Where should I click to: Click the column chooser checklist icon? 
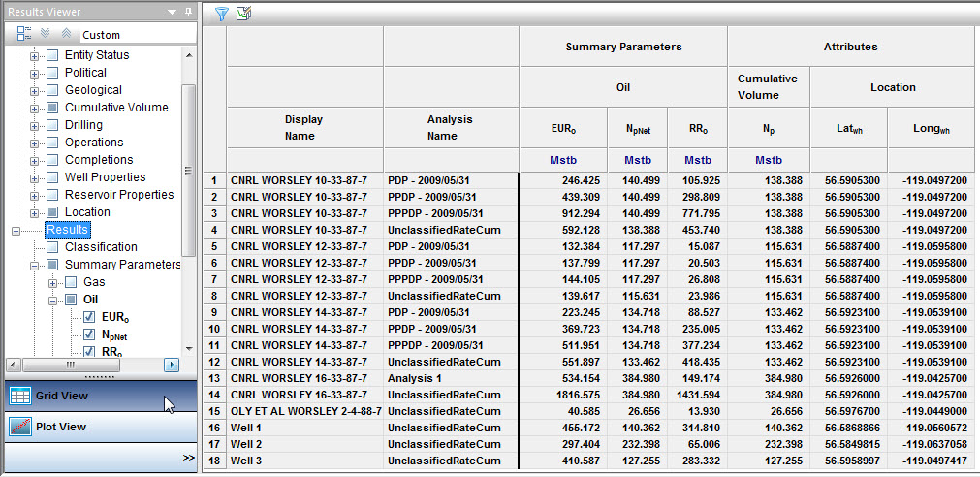point(243,14)
